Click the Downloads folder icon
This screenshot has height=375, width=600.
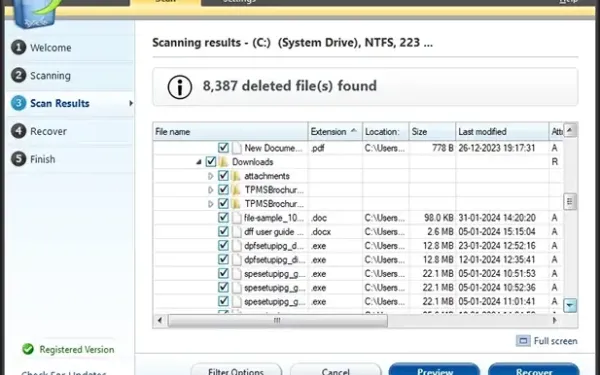(224, 162)
